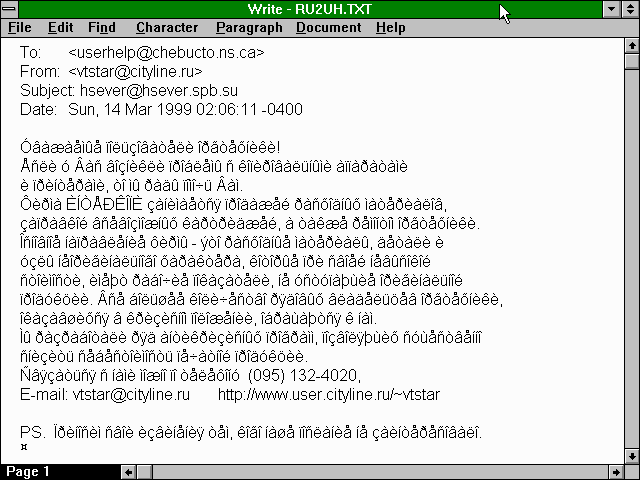Click the horizontal scrollbar left arrow
This screenshot has width=640, height=480.
pos(128,471)
